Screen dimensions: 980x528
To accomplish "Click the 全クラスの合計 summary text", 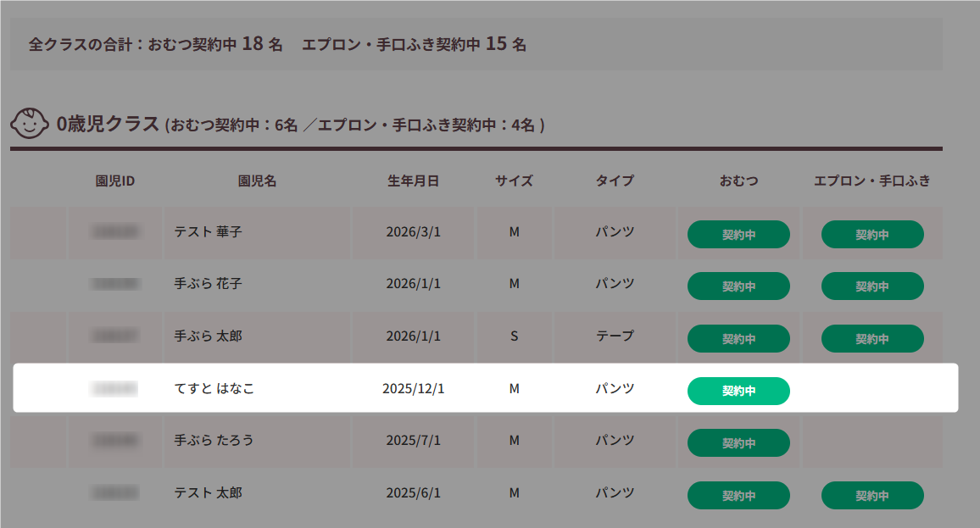I will [277, 44].
